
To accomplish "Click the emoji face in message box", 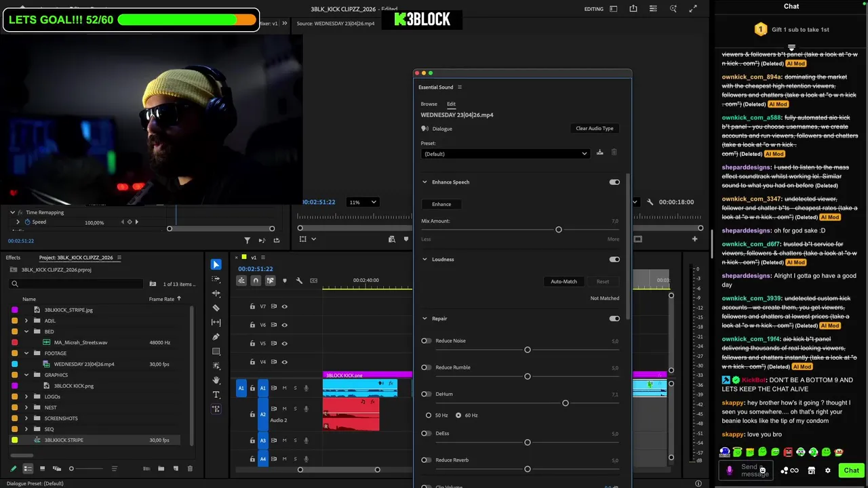I will pos(762,470).
